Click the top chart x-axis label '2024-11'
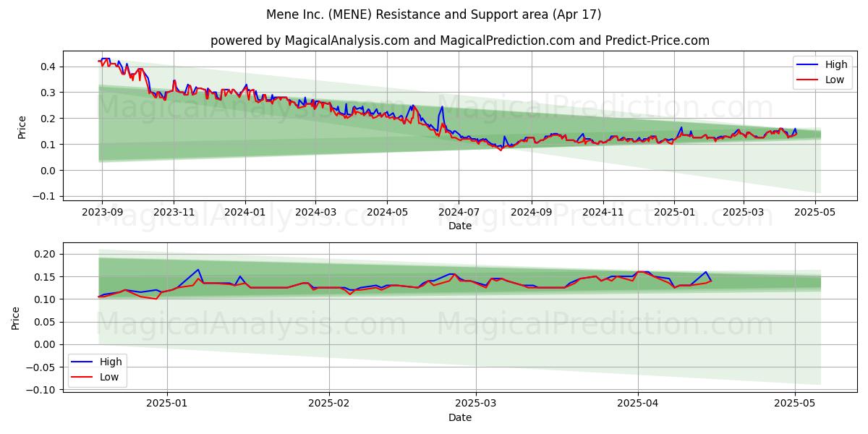Image resolution: width=868 pixels, height=434 pixels. [x=603, y=212]
